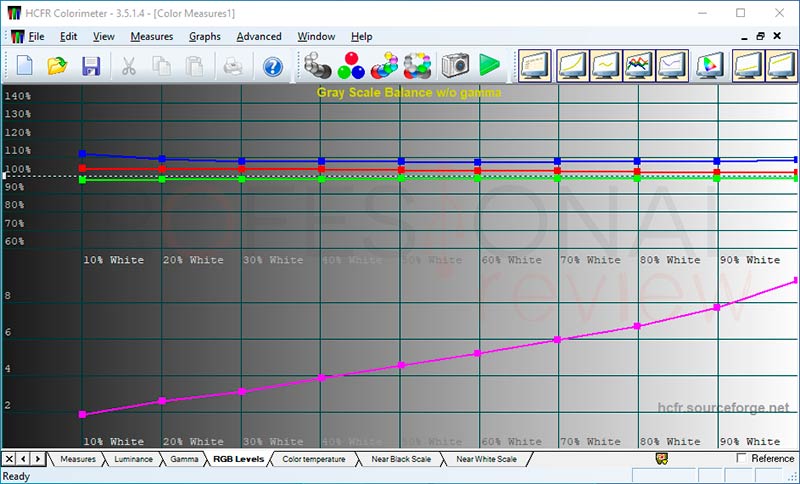Click the 140% axis label
The height and width of the screenshot is (484, 800).
(18, 96)
